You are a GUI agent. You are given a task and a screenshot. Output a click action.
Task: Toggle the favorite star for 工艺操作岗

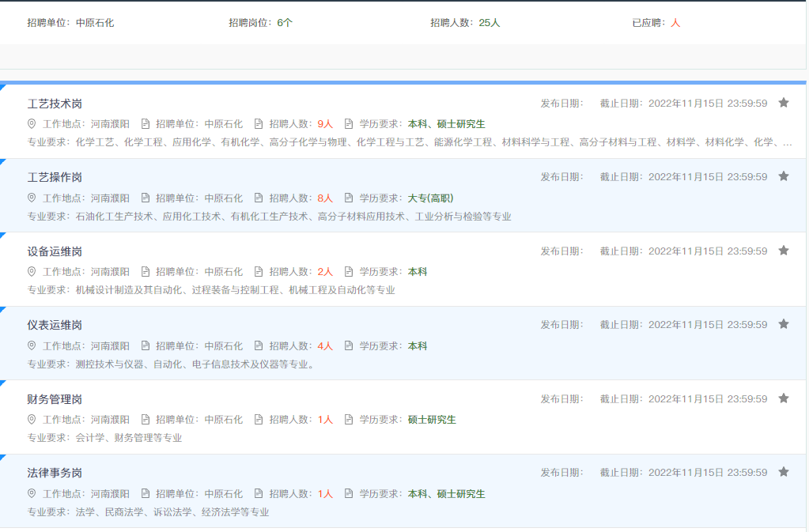[784, 177]
